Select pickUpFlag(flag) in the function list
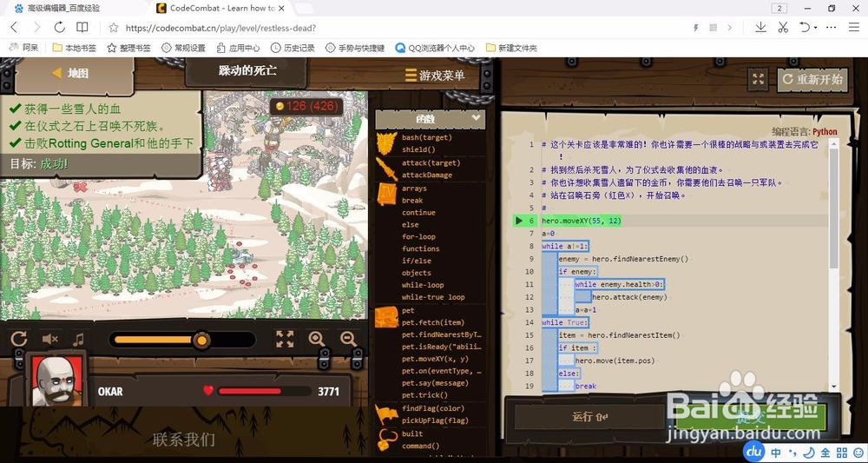 click(x=435, y=420)
